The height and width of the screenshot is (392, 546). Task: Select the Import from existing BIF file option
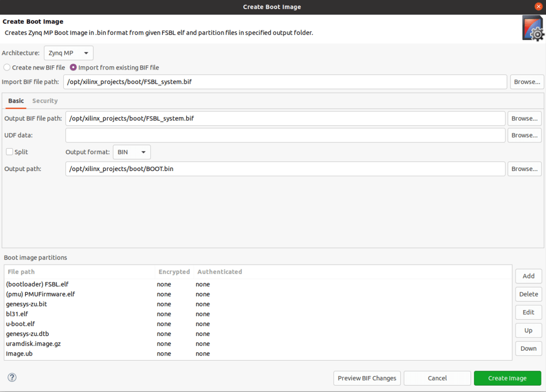click(73, 67)
